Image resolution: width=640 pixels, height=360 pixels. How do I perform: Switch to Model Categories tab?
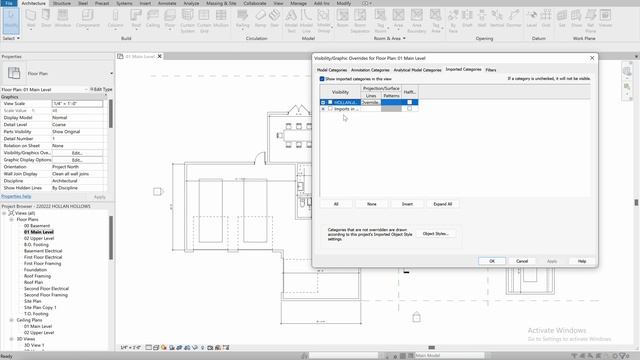[x=332, y=70]
